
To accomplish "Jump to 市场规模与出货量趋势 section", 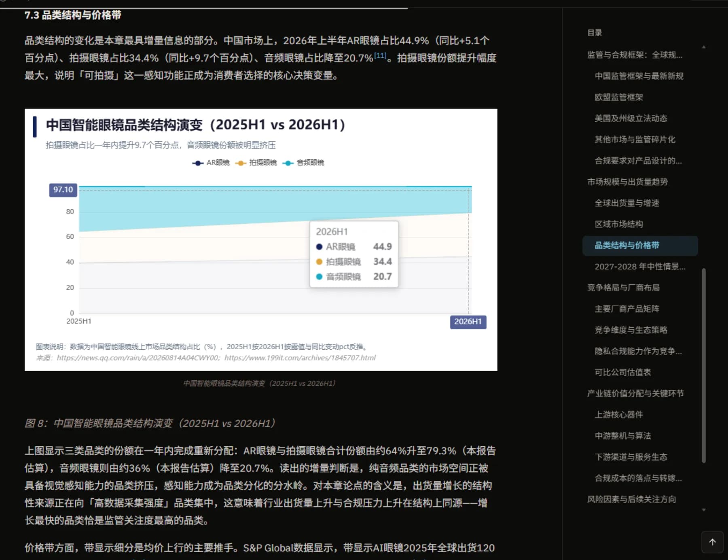I will coord(627,182).
